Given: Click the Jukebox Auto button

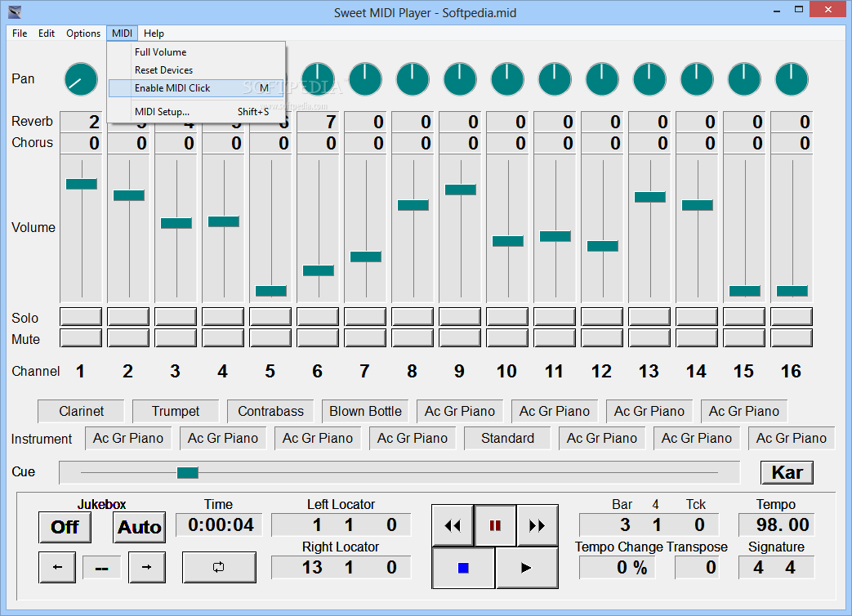Looking at the screenshot, I should pos(140,527).
